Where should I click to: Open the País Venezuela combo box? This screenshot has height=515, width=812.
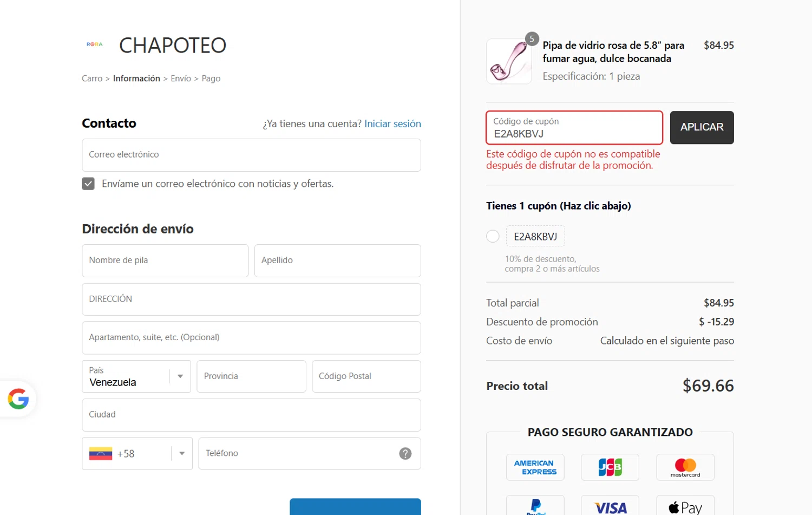(136, 376)
